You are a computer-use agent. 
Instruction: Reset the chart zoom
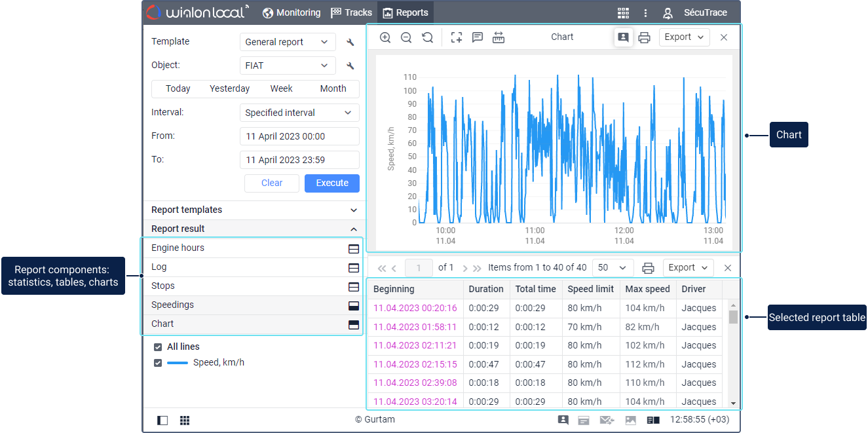[x=427, y=37]
